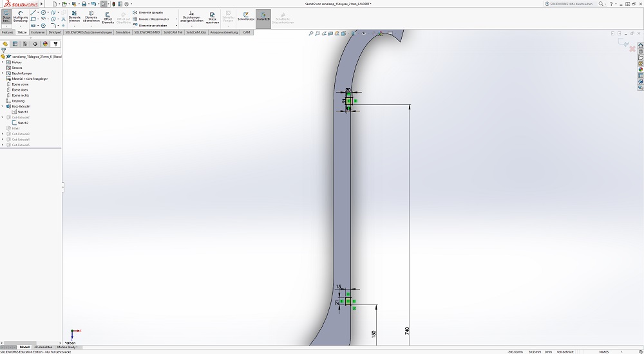Image resolution: width=644 pixels, height=354 pixels.
Task: Click the Undo icon
Action: tap(93, 4)
